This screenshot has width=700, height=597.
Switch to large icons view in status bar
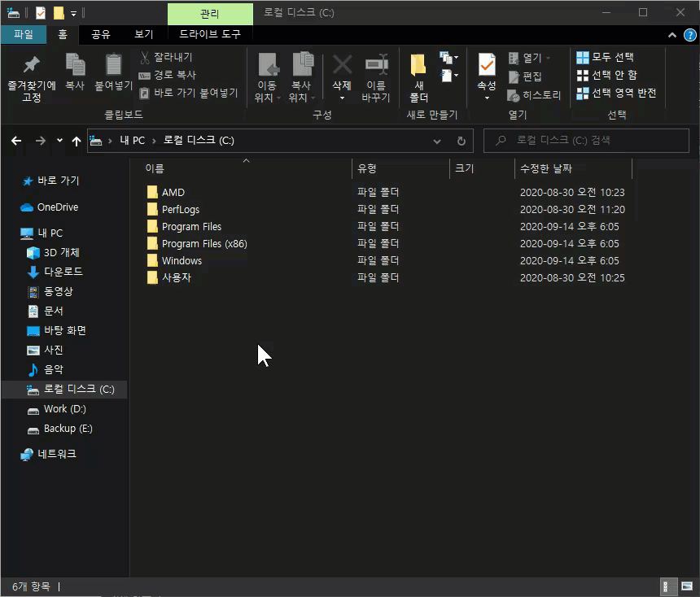tap(687, 586)
